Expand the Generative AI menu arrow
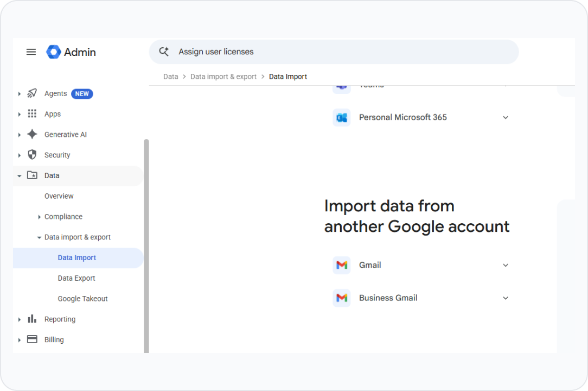This screenshot has height=391, width=588. point(19,135)
